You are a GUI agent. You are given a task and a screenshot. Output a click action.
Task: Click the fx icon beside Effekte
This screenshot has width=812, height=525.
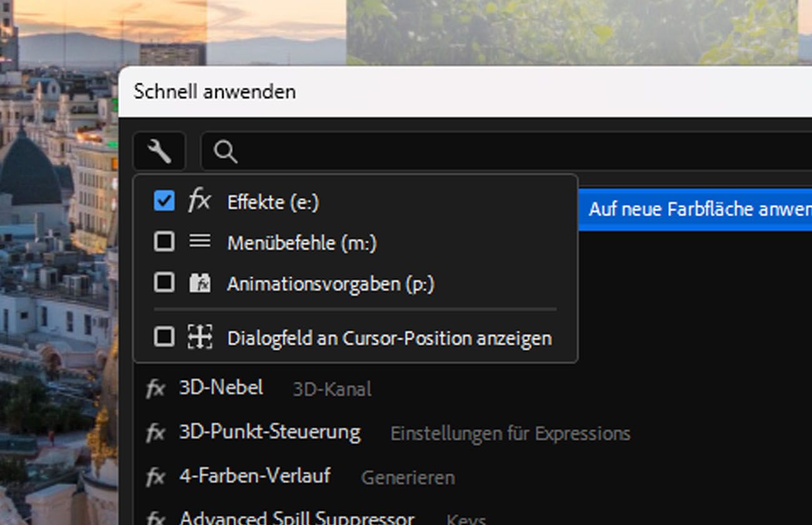coord(199,201)
